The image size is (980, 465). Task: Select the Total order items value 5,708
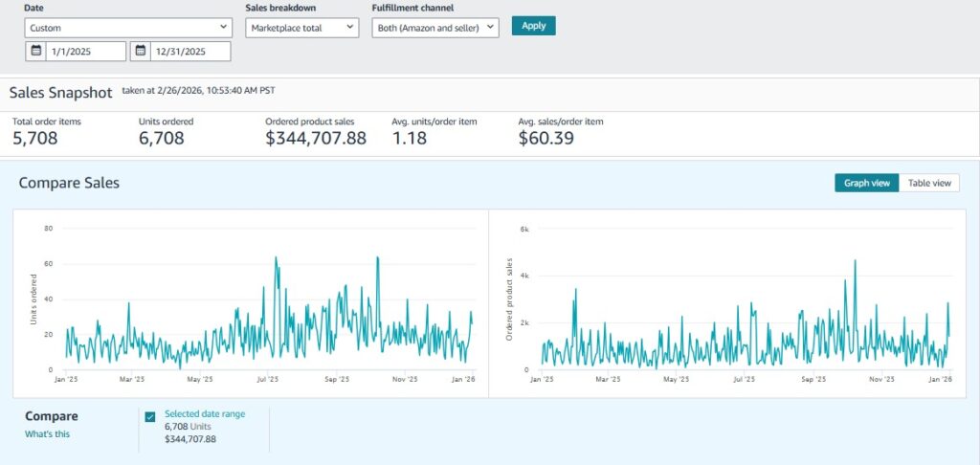[35, 139]
